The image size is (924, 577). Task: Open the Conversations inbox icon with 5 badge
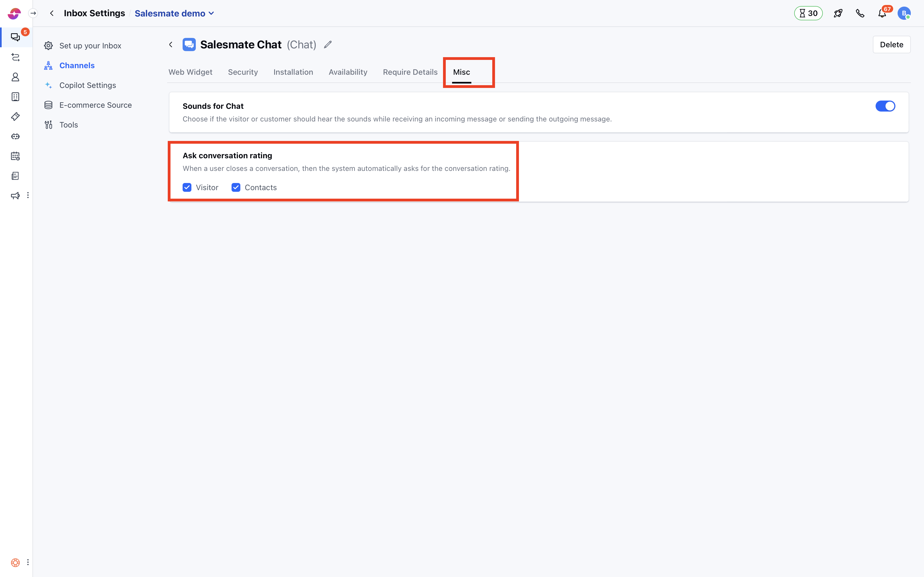click(15, 37)
